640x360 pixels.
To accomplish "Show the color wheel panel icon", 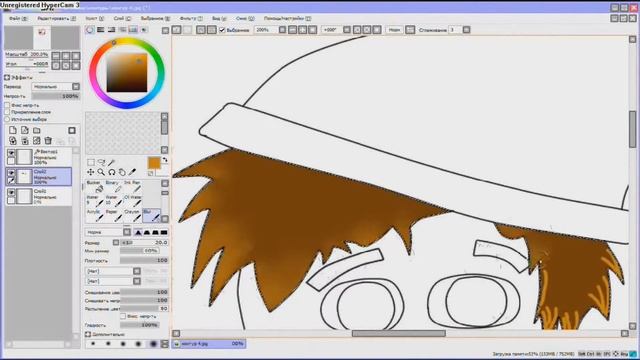I will (x=90, y=30).
